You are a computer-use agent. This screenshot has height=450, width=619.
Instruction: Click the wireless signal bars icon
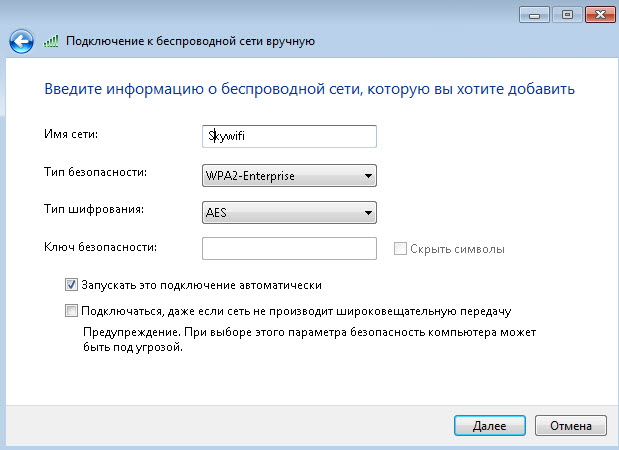point(51,41)
